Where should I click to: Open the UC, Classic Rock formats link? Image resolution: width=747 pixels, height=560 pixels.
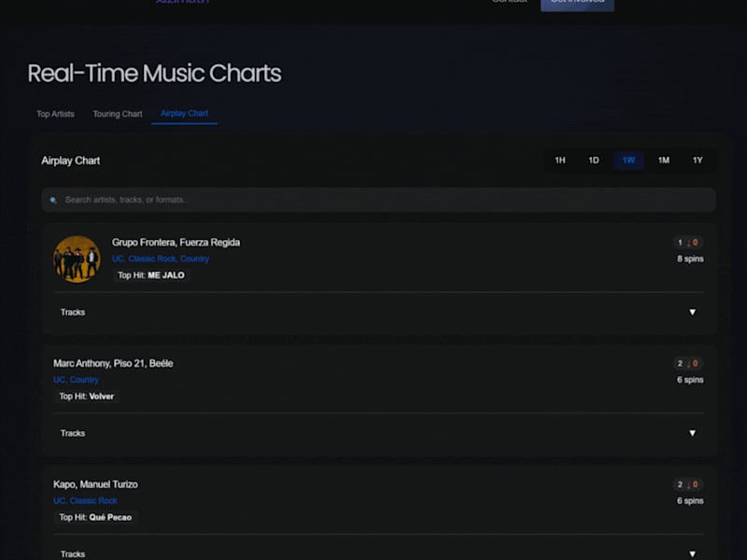click(x=85, y=500)
